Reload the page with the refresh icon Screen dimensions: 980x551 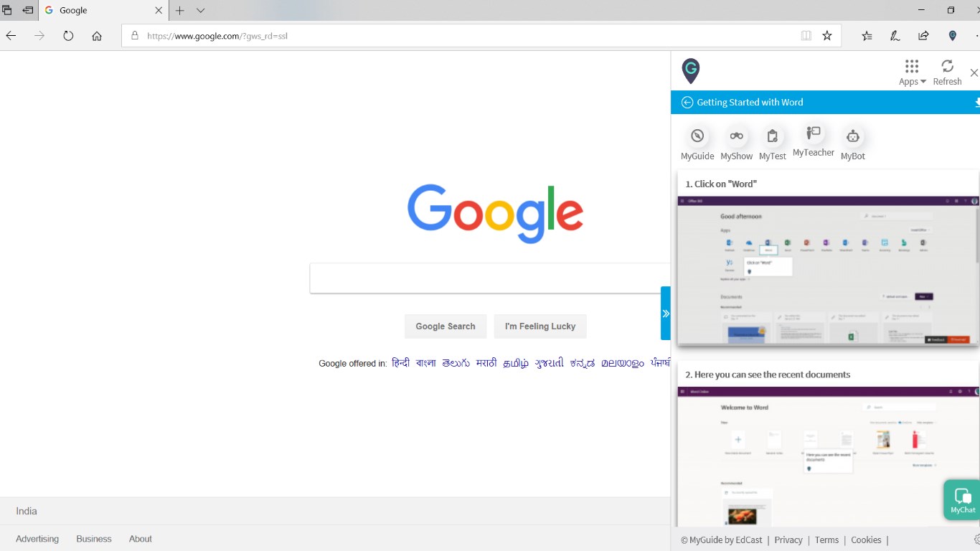[68, 36]
